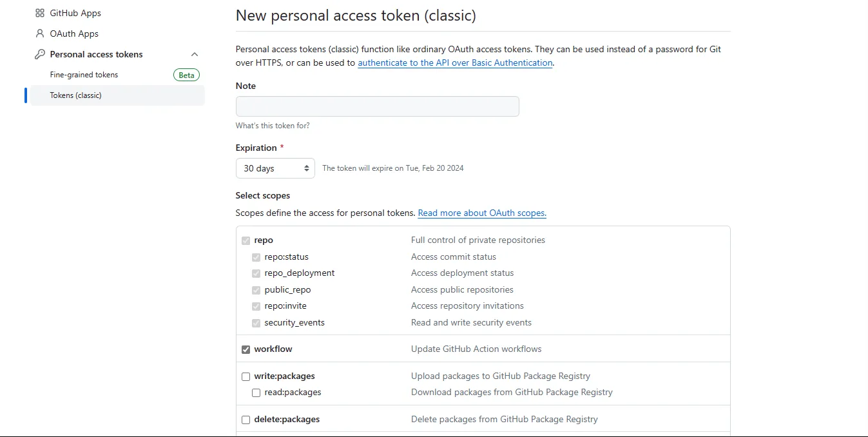The height and width of the screenshot is (437, 868).
Task: Open the Expiration 30 days dropdown
Action: click(x=275, y=168)
